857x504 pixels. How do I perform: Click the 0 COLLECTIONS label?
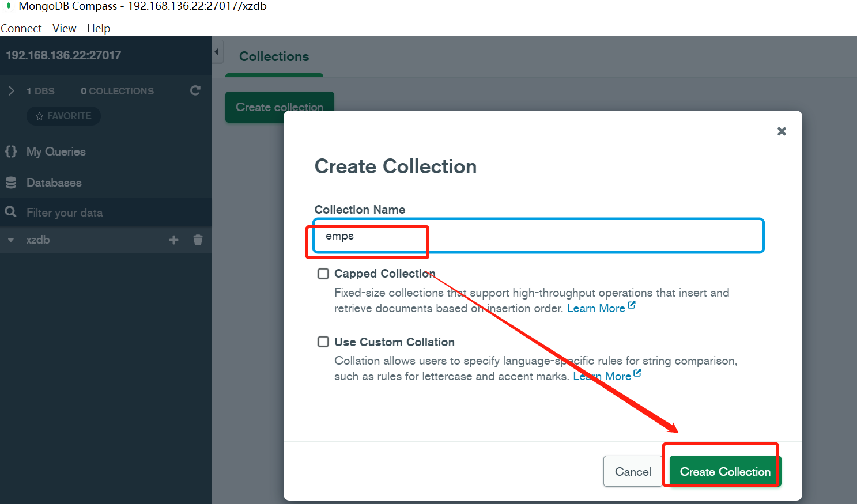click(117, 91)
